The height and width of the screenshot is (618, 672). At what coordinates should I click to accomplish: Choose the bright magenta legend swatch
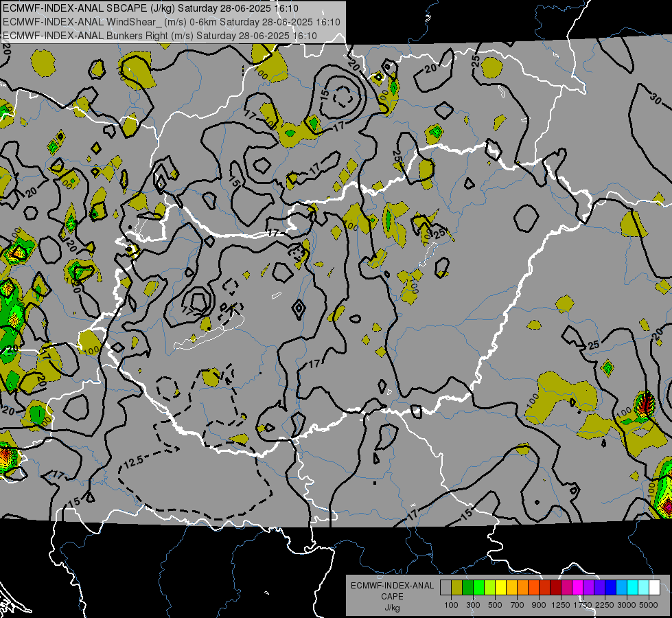pyautogui.click(x=578, y=588)
